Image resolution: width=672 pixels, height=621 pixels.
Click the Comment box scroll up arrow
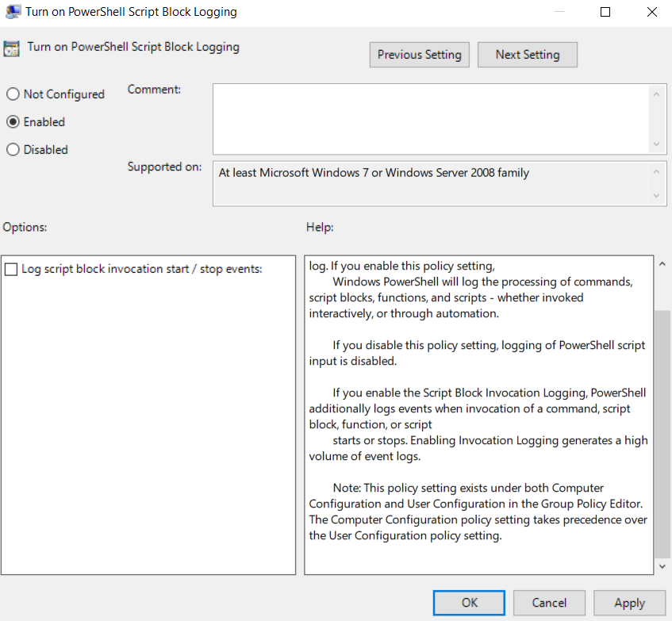[x=656, y=94]
